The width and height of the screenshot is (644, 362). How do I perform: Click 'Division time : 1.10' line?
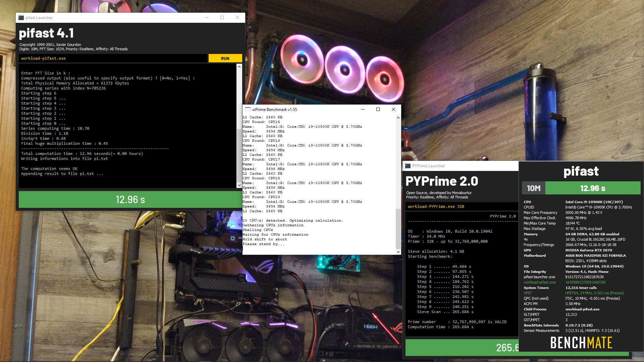click(45, 133)
